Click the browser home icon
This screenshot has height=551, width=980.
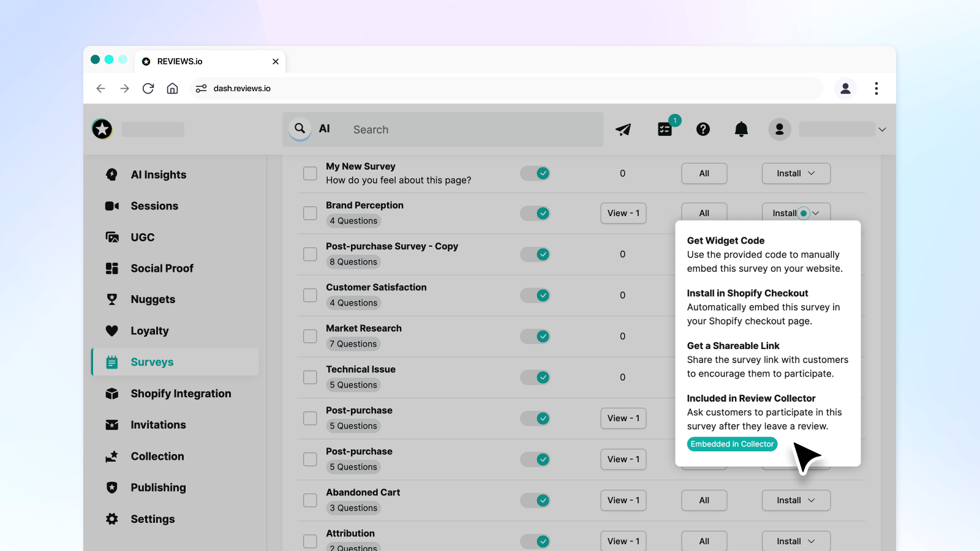pos(173,88)
